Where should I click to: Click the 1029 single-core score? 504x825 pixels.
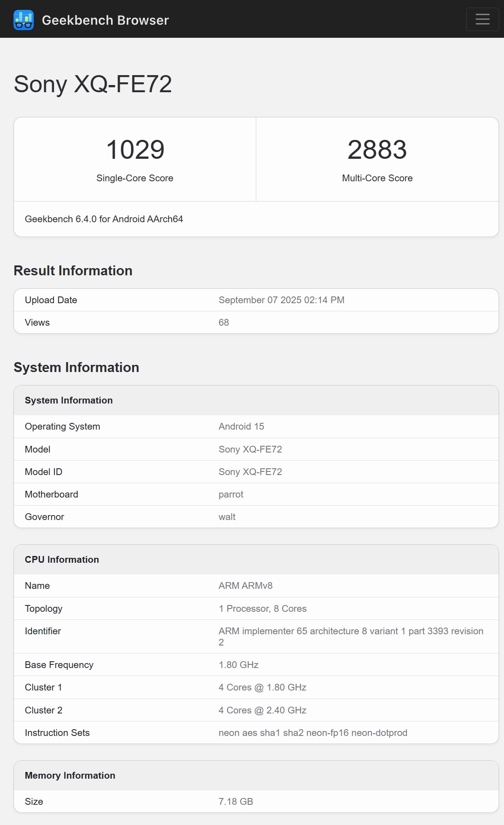tap(135, 150)
